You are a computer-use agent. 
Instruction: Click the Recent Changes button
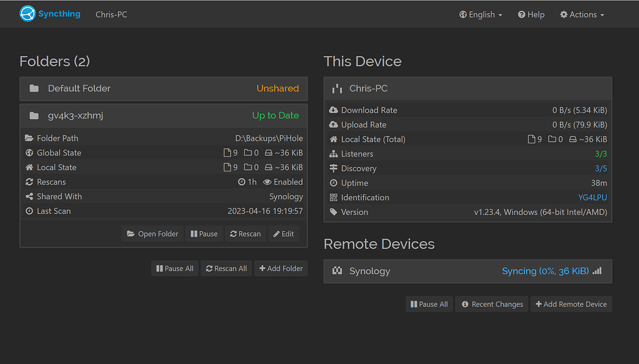tap(492, 304)
